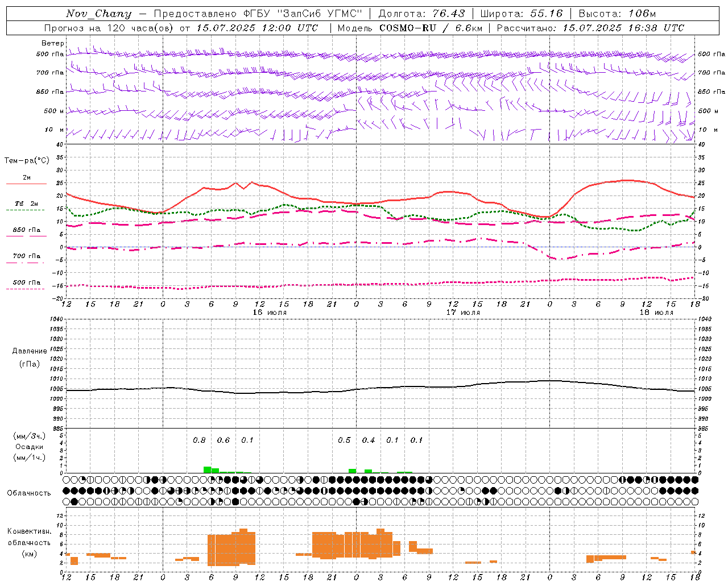Select the forecast start 15.07.2025 12:00 UTC
The width and height of the screenshot is (728, 582).
257,28
